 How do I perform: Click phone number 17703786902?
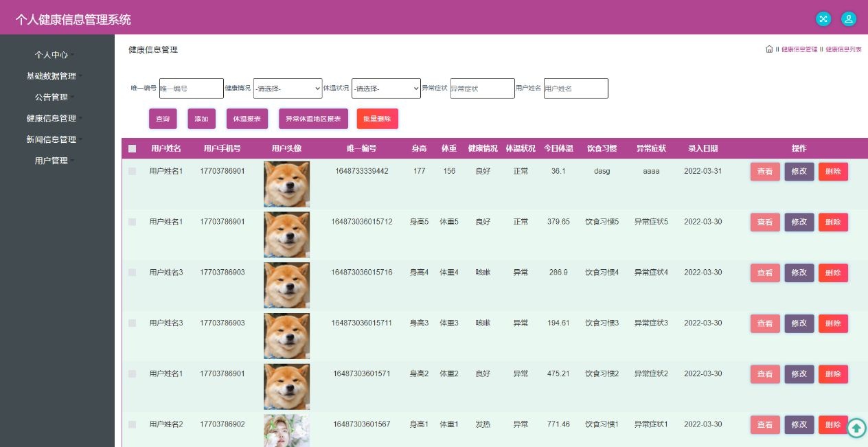click(x=222, y=424)
